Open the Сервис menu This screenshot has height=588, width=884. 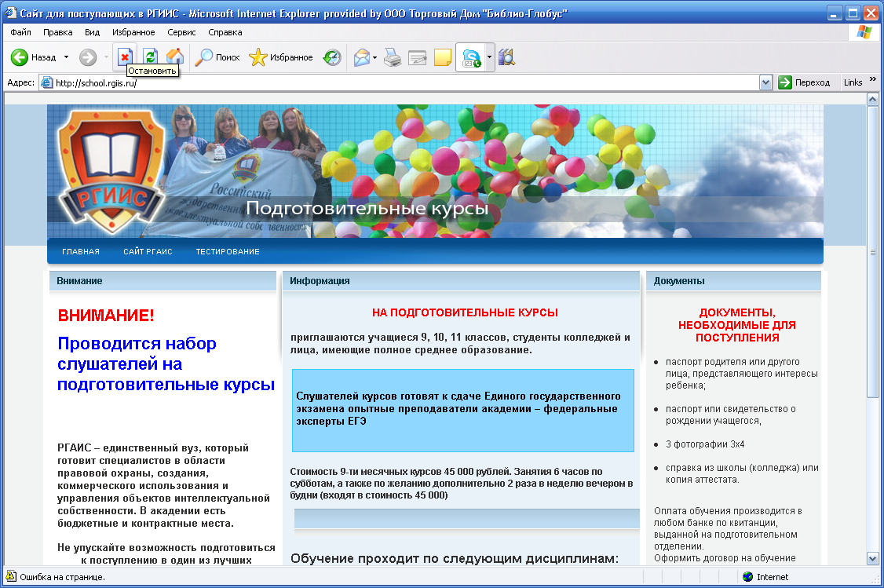tap(181, 32)
